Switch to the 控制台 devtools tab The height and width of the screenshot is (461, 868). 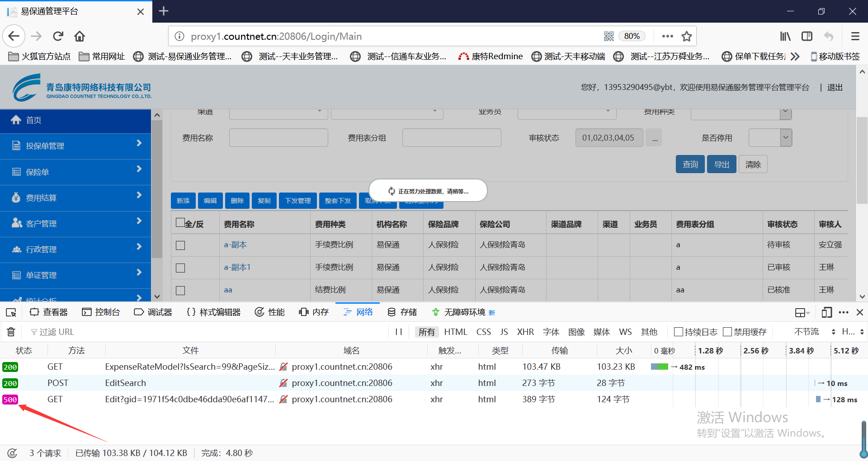[101, 312]
